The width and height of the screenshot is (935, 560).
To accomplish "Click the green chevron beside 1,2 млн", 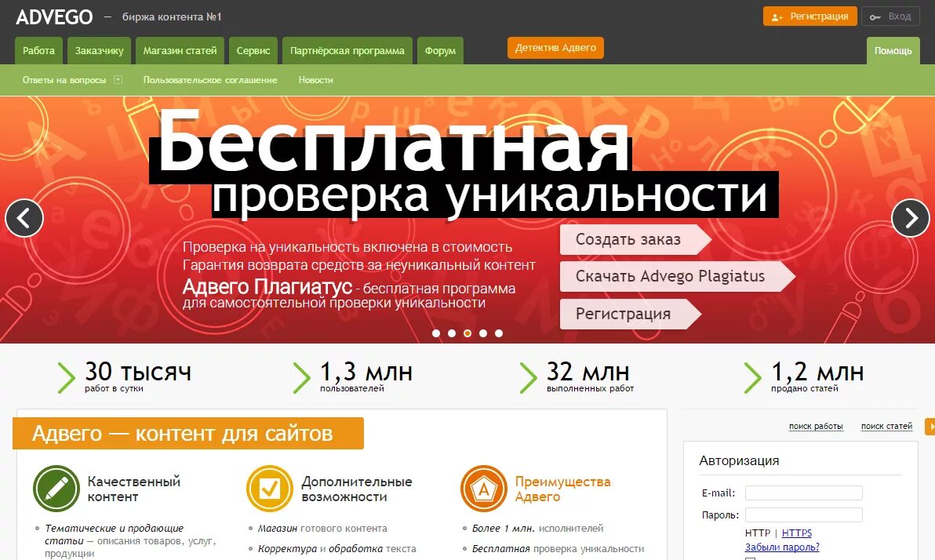I will tap(752, 377).
